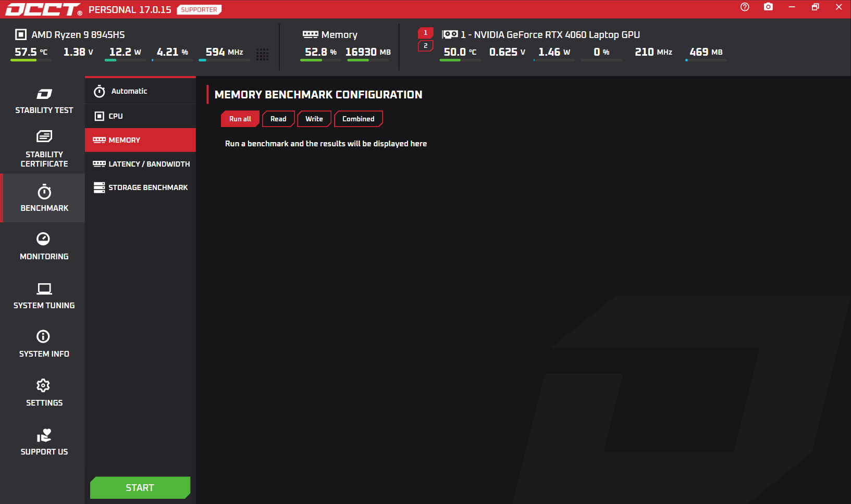Choose the Combined benchmark mode
Viewport: 851px width, 504px height.
359,119
